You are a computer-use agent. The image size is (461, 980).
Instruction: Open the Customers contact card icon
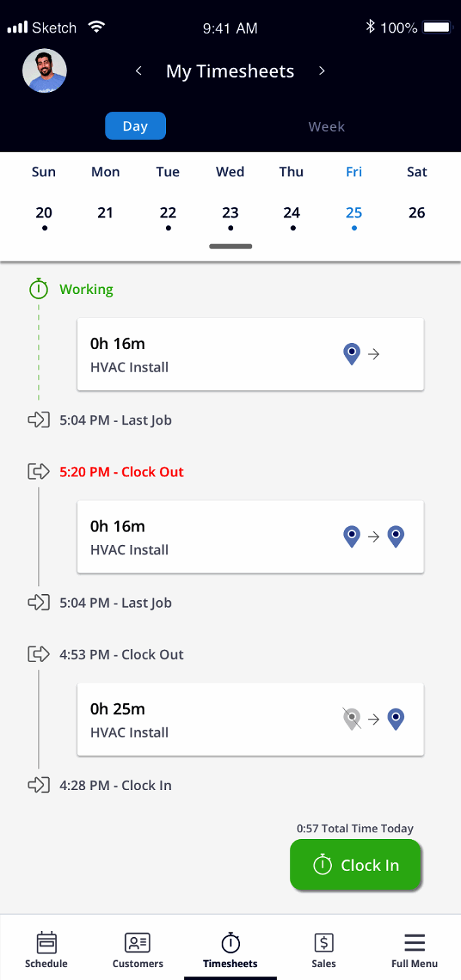tap(137, 943)
